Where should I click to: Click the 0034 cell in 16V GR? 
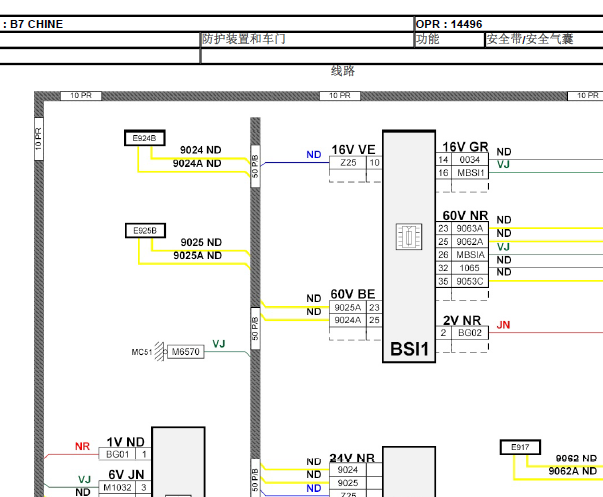(x=470, y=160)
